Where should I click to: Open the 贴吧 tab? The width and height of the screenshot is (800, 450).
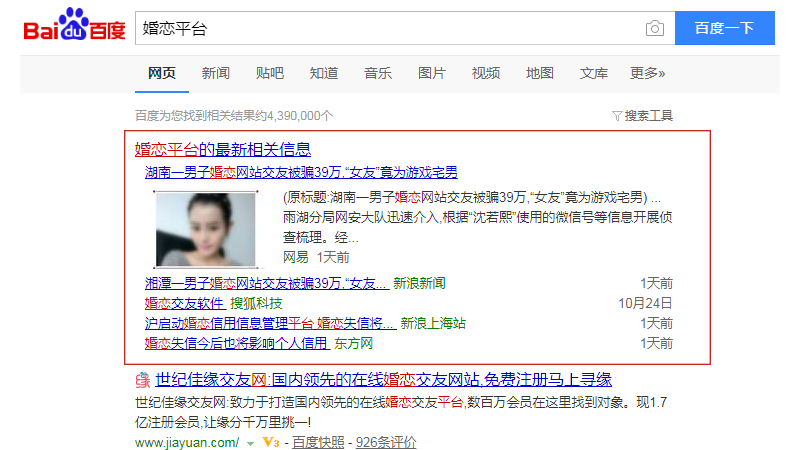(270, 73)
